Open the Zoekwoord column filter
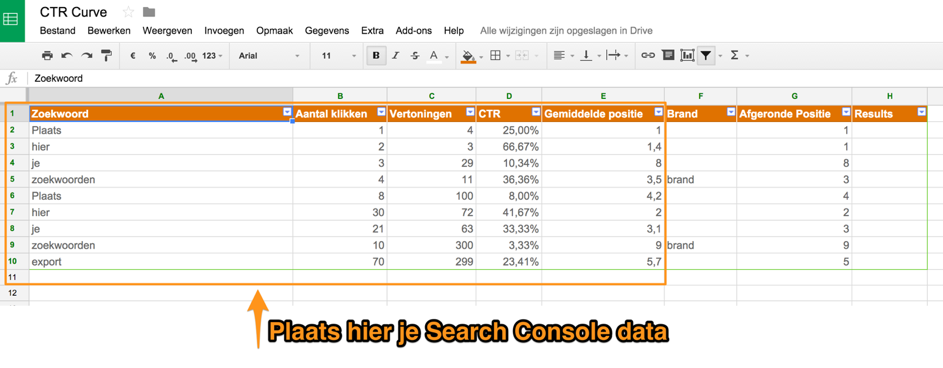Image resolution: width=943 pixels, height=368 pixels. tap(286, 112)
